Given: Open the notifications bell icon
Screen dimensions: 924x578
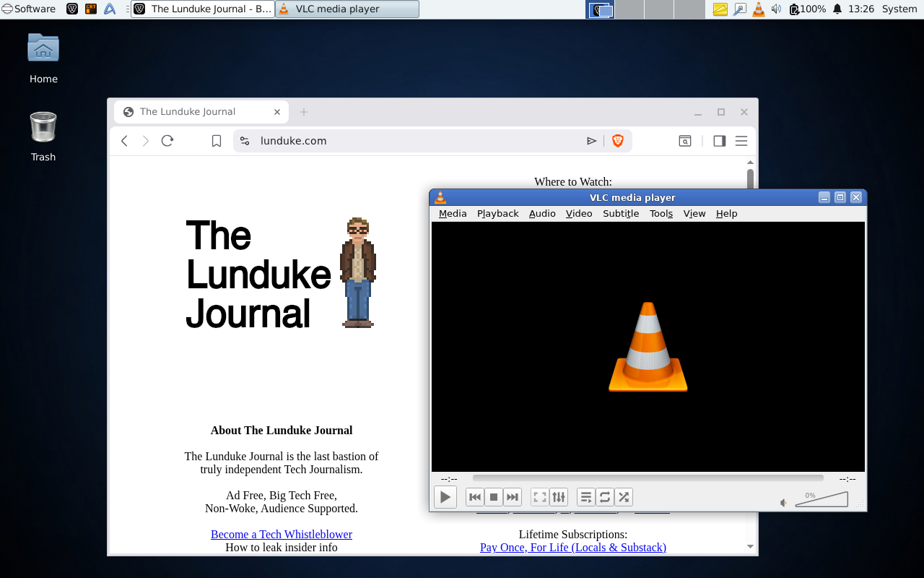Looking at the screenshot, I should pos(837,9).
